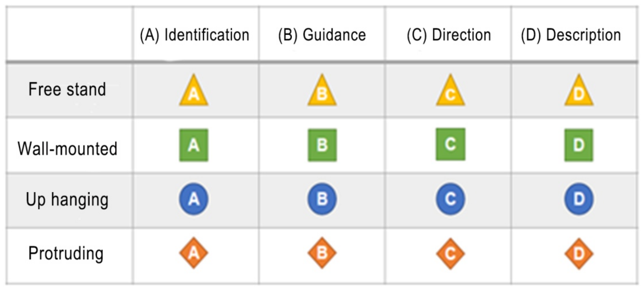The height and width of the screenshot is (290, 644).
Task: Click the orange diamond A icon
Action: pos(194,253)
